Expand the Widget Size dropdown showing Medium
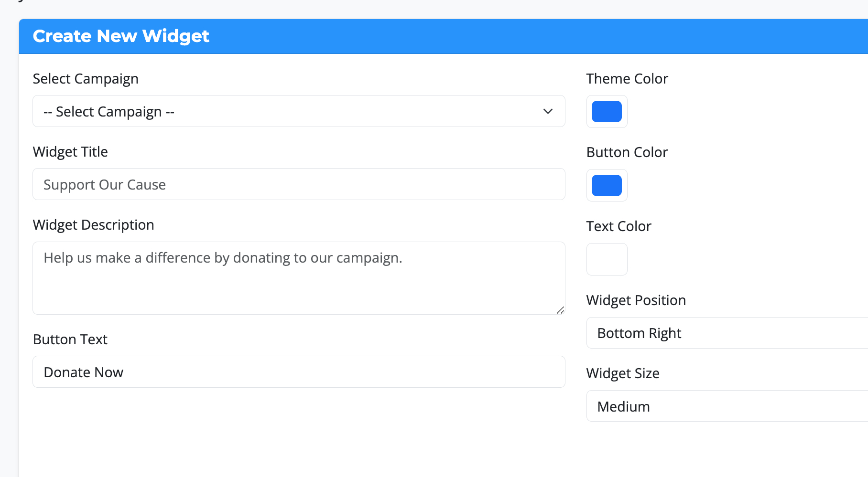This screenshot has height=477, width=868. click(727, 406)
